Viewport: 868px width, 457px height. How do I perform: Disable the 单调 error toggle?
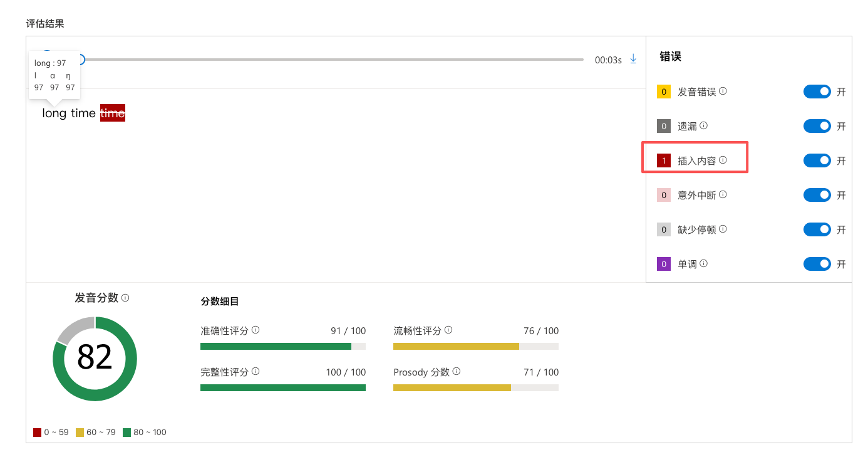click(x=817, y=263)
